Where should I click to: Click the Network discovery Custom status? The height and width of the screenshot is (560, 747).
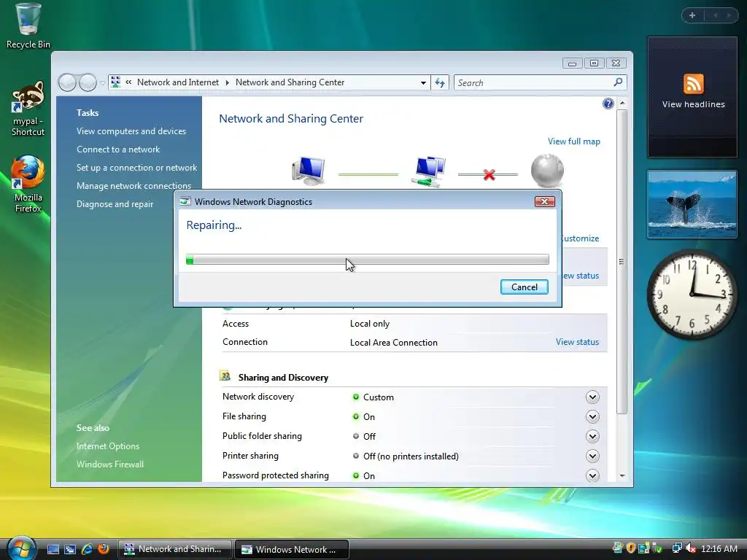pos(379,397)
